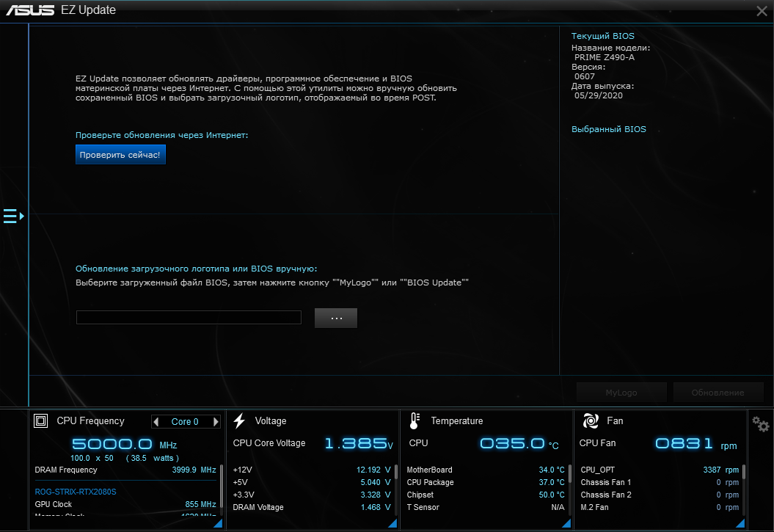Click the 'Chassis Fan 2' row label
The height and width of the screenshot is (532, 774).
click(606, 495)
